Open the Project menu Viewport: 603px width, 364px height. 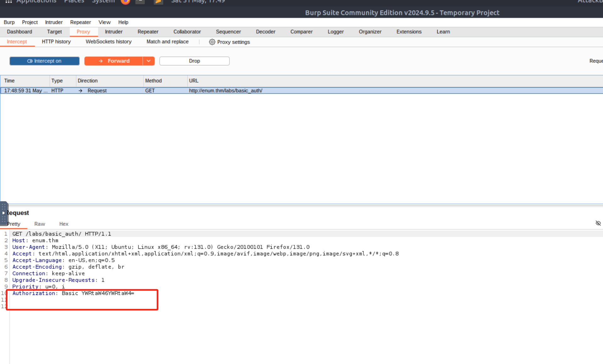tap(30, 22)
